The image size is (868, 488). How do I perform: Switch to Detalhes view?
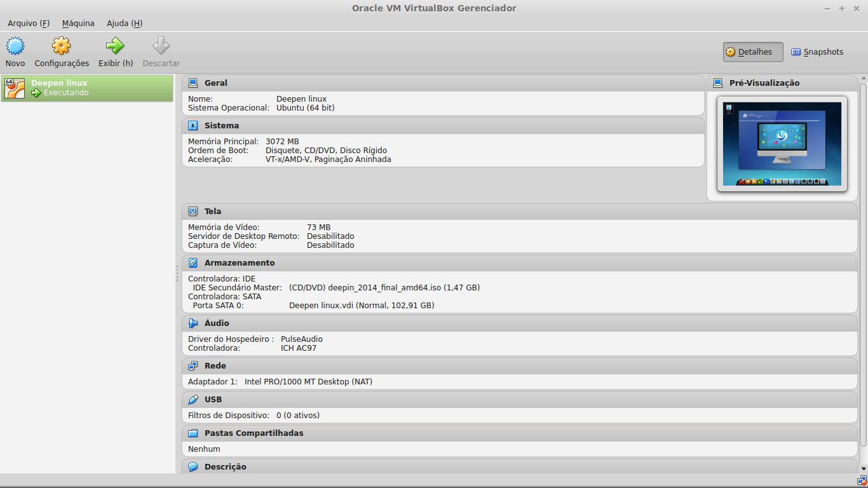click(753, 52)
